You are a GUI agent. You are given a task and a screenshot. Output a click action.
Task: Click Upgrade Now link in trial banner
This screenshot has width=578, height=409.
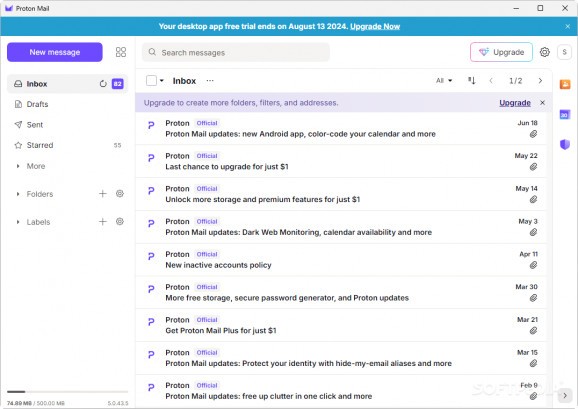(x=375, y=26)
